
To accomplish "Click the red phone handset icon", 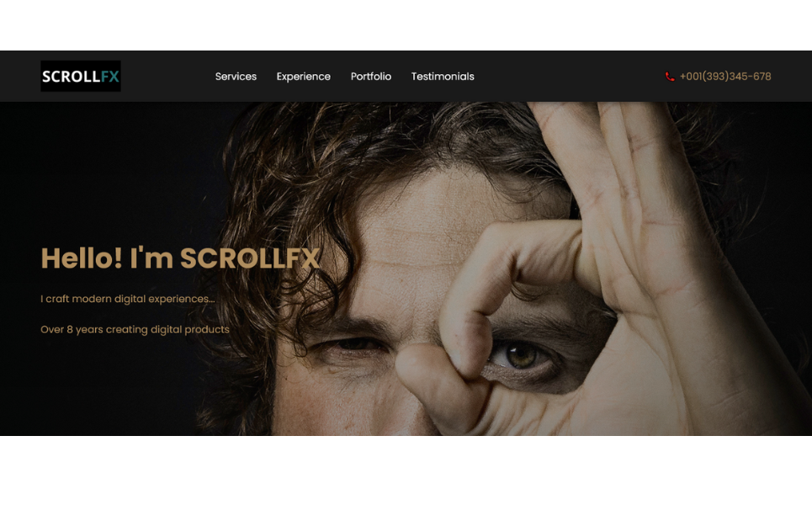I will point(670,77).
